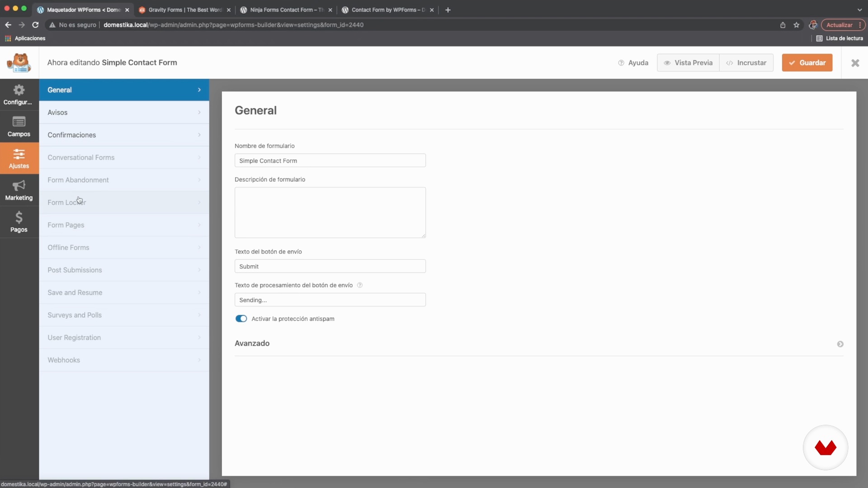The height and width of the screenshot is (488, 868).
Task: Switch to the Campos fields panel
Action: tap(19, 127)
